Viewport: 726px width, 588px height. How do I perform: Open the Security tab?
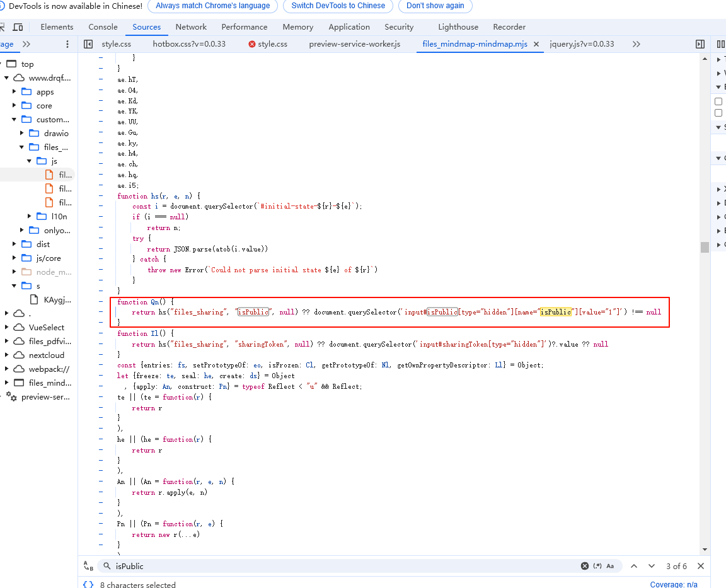(399, 27)
